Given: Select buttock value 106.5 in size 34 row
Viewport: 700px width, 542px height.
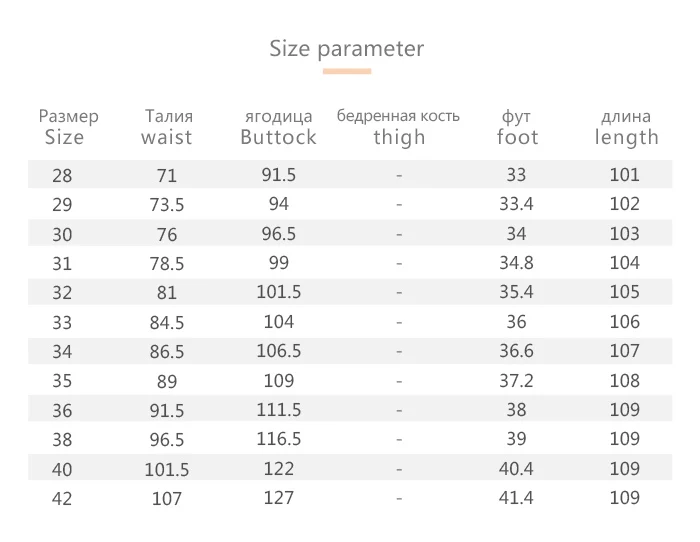Looking at the screenshot, I should (279, 351).
